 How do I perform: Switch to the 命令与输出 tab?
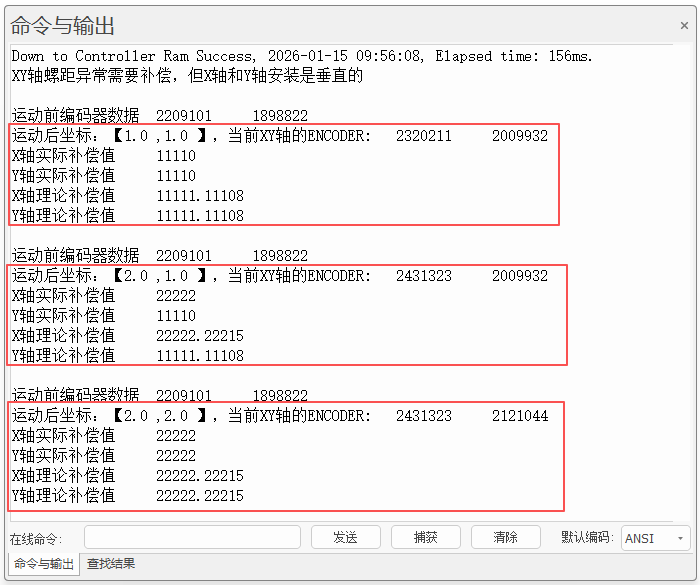[x=44, y=564]
